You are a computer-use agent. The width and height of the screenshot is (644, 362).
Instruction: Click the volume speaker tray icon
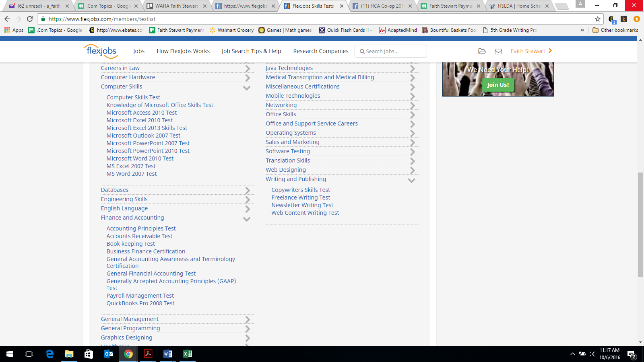pyautogui.click(x=592, y=354)
